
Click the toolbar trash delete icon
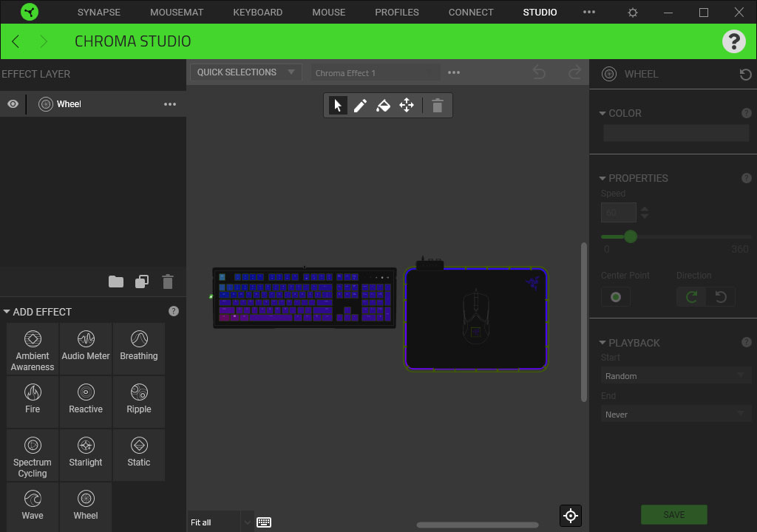pos(438,105)
